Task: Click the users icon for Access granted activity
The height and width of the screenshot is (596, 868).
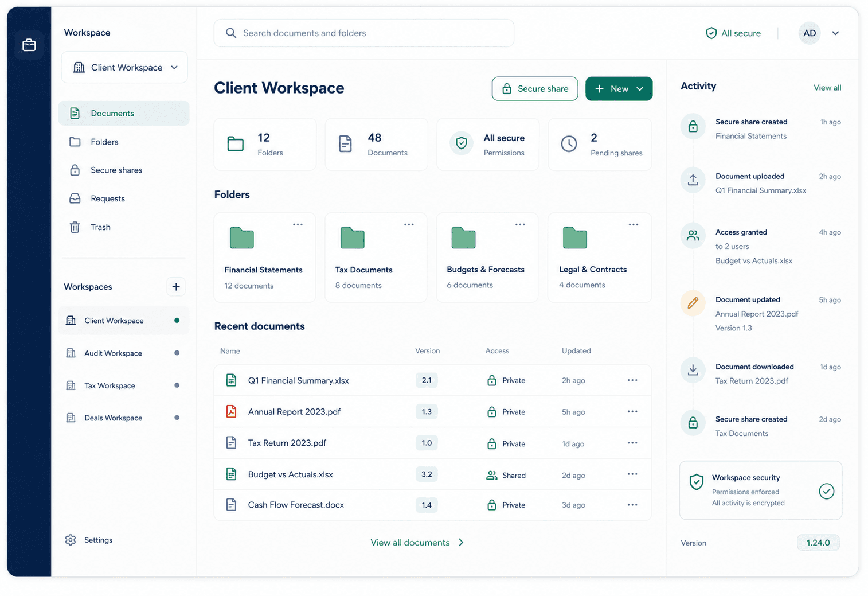Action: coord(693,236)
